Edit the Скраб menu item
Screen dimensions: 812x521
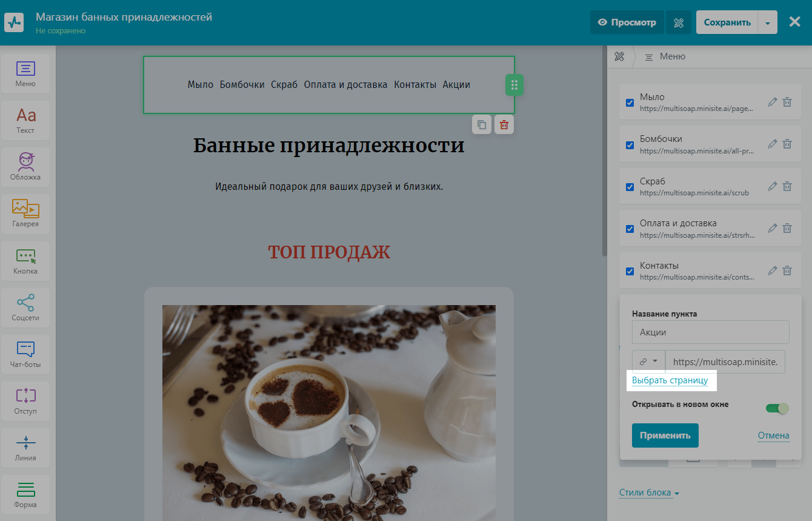(772, 186)
